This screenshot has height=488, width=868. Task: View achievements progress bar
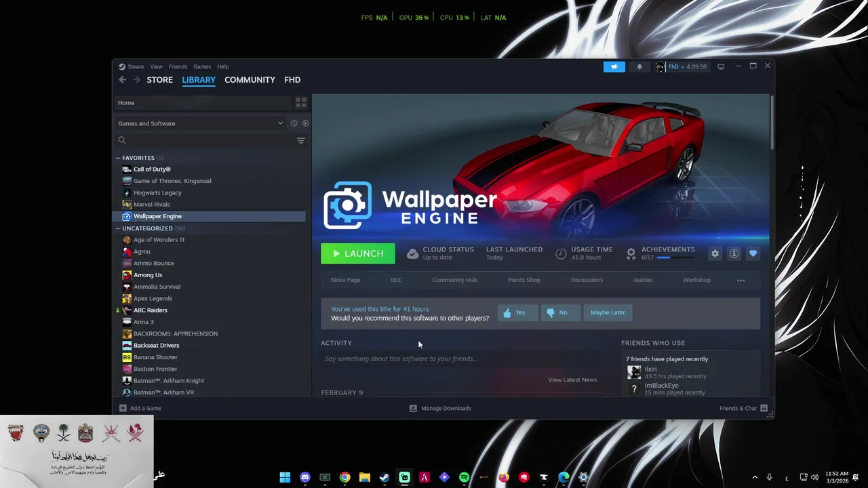[x=675, y=258]
